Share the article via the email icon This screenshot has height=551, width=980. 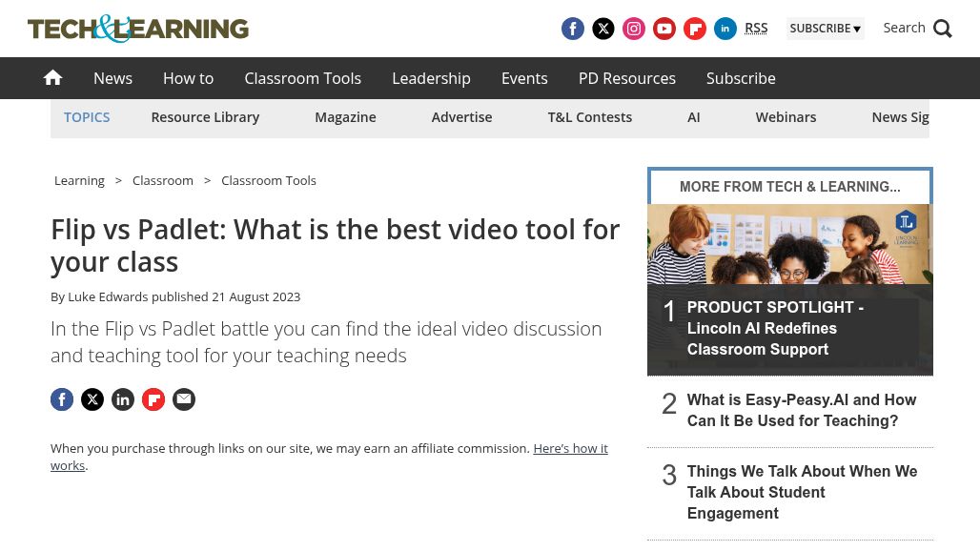[x=183, y=398]
